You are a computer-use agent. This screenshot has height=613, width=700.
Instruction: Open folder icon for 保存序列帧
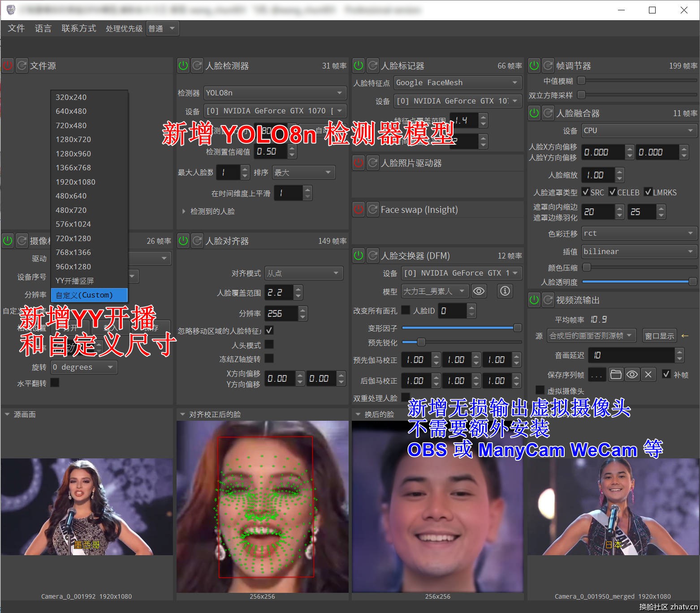pos(616,375)
